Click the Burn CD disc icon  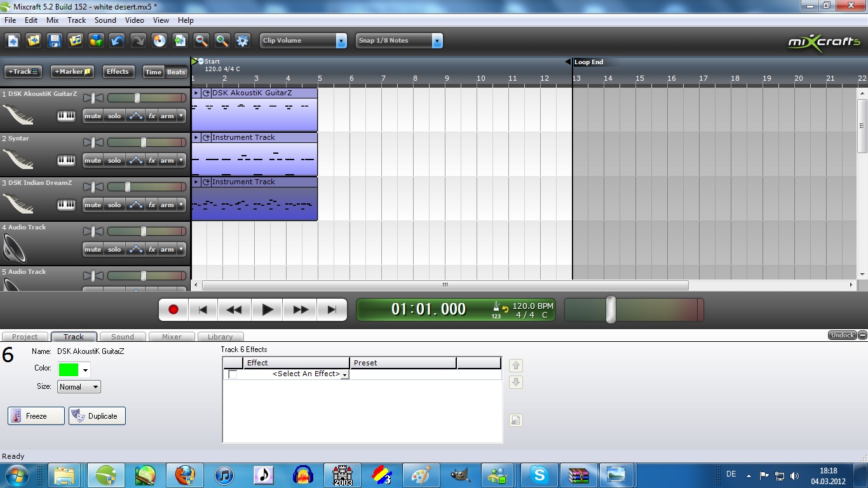coord(159,41)
